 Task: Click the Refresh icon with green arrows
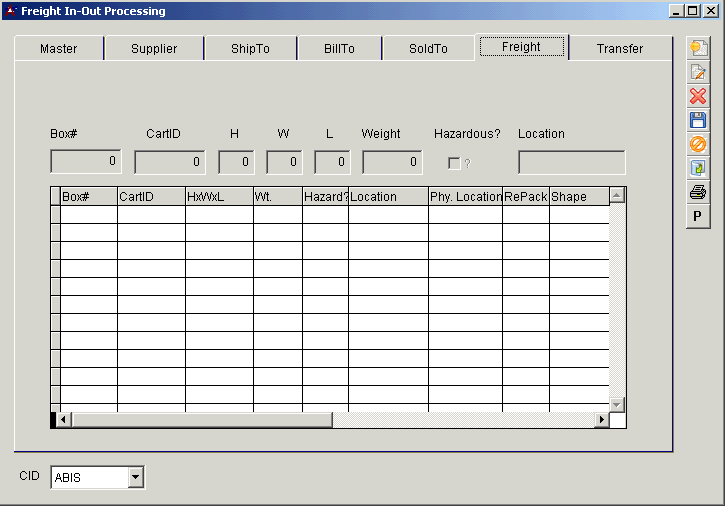[x=698, y=168]
